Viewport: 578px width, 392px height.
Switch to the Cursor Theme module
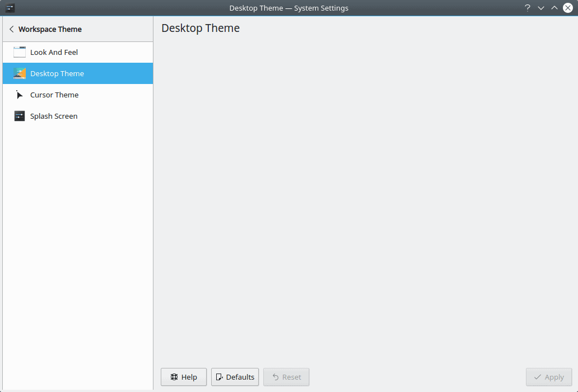coord(54,95)
